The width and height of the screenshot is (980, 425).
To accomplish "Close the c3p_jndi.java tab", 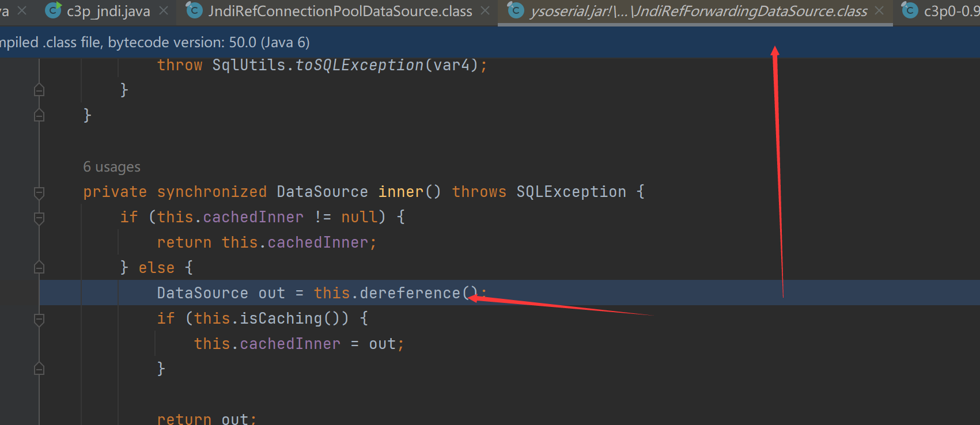I will (164, 11).
